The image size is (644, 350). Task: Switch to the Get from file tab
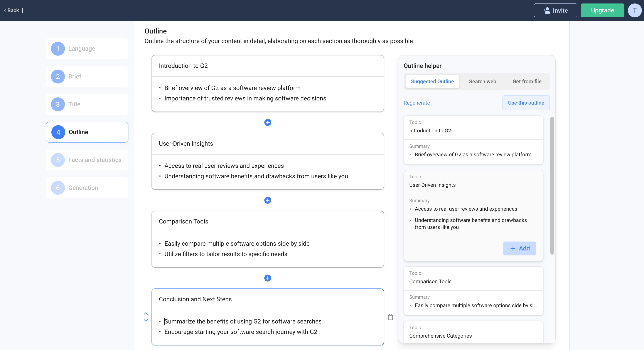(527, 81)
